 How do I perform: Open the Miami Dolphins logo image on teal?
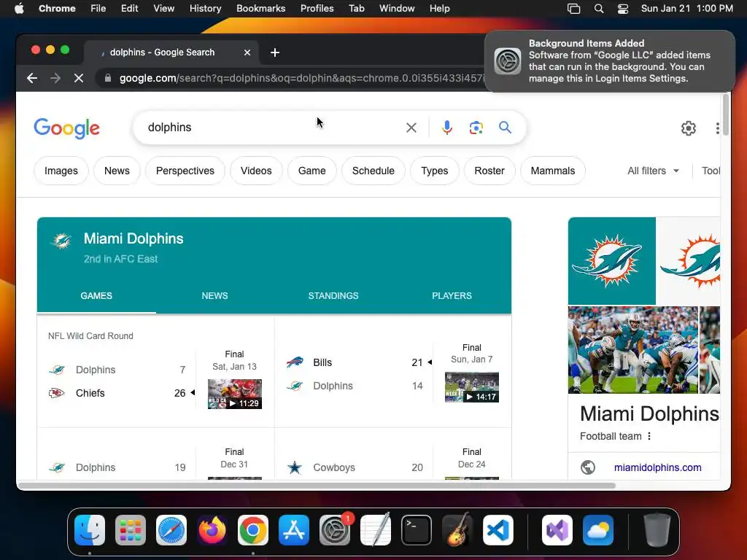tap(612, 261)
